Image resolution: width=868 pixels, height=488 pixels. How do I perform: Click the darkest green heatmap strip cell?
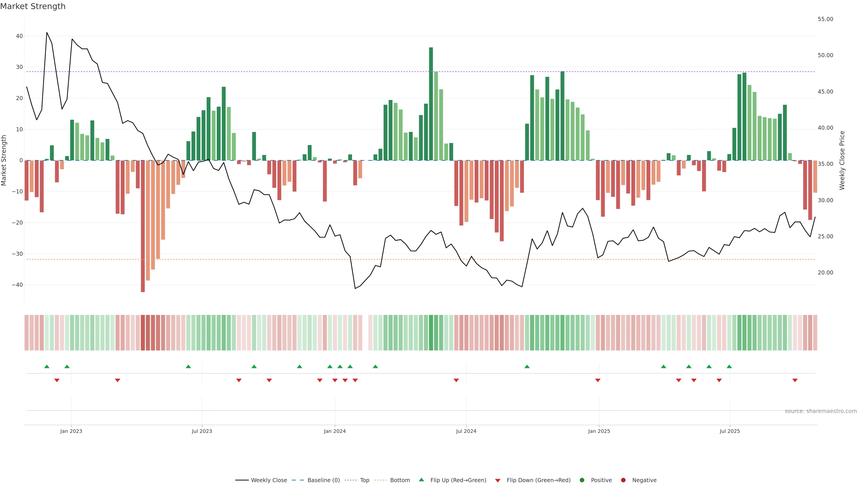coord(431,332)
